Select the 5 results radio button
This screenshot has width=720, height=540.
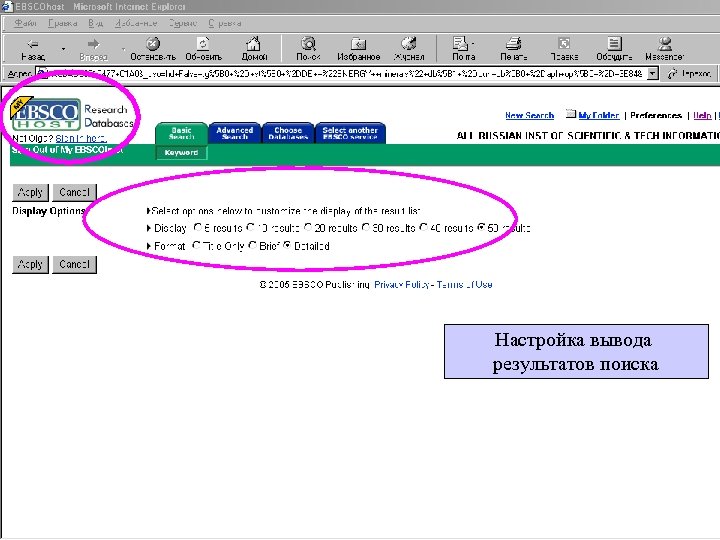[x=197, y=227]
